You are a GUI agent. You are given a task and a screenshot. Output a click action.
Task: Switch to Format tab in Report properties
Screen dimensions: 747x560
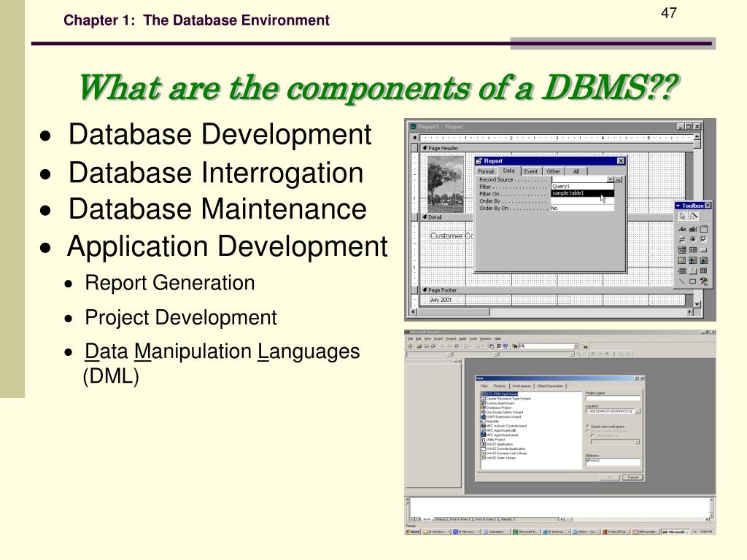click(x=487, y=171)
